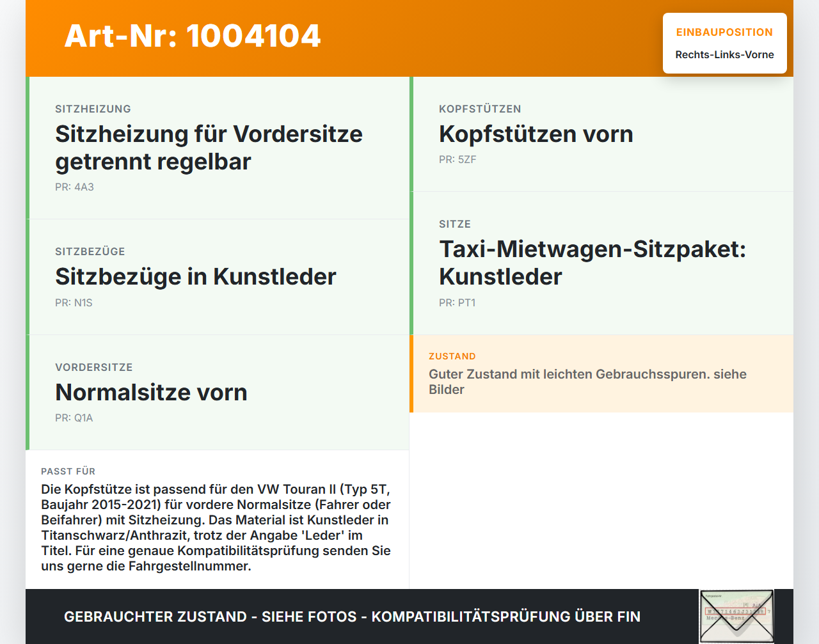
Task: Click the Art-Nr: 1004104 heading
Action: [193, 36]
